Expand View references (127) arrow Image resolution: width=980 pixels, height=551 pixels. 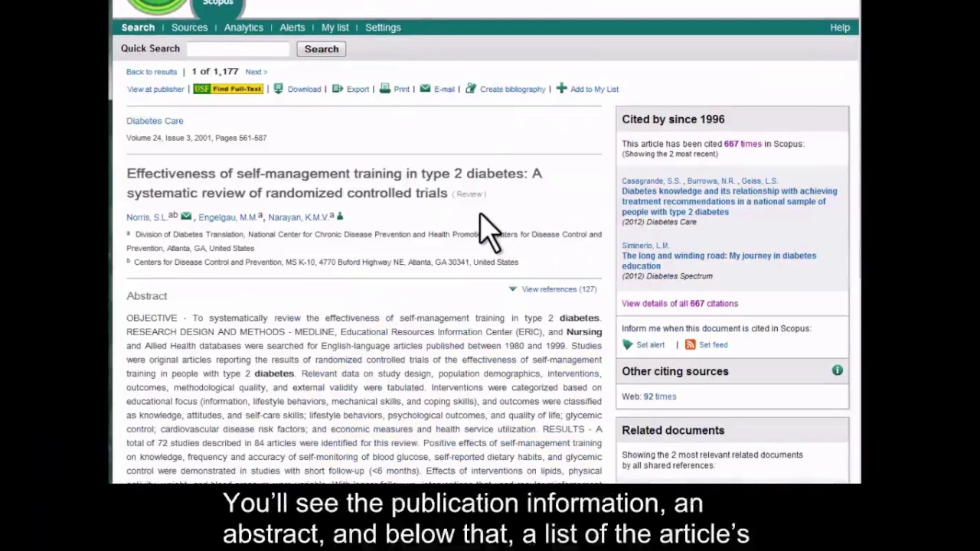pos(513,289)
